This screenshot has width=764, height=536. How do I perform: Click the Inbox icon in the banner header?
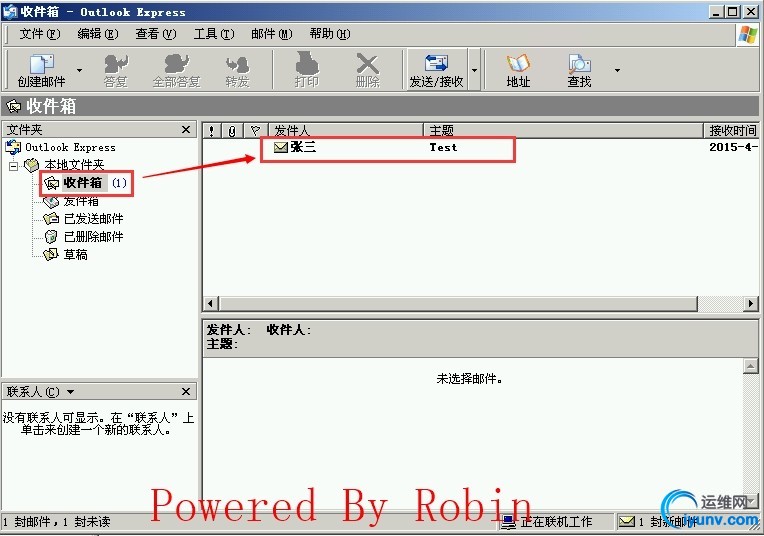coord(14,106)
